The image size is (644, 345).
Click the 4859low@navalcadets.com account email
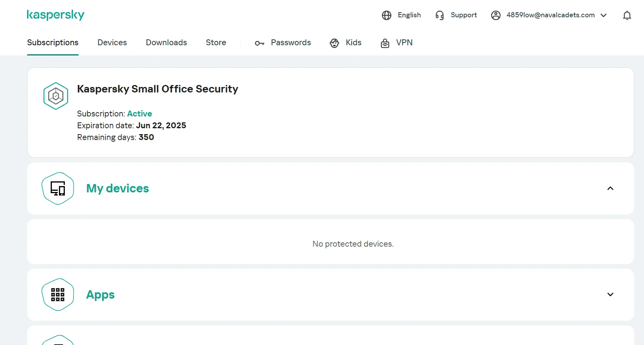[550, 15]
